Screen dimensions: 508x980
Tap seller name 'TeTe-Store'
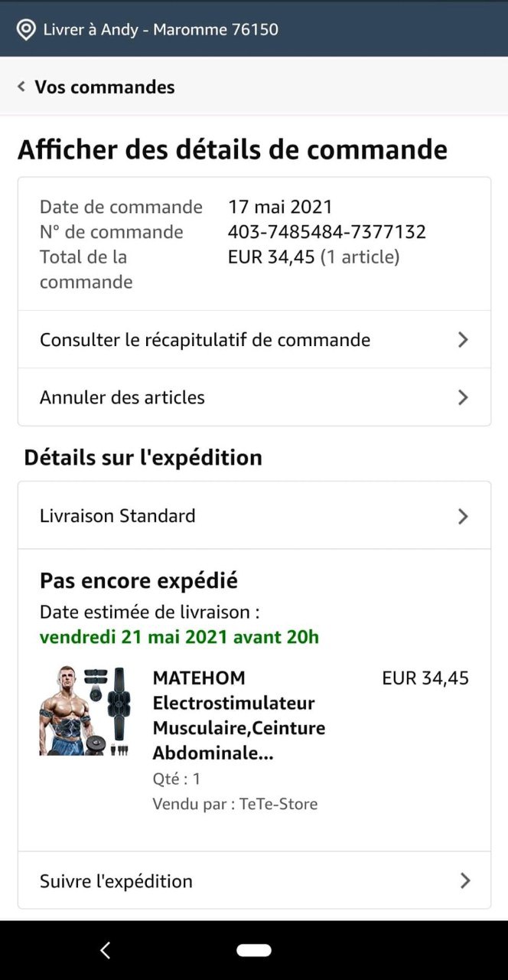278,804
